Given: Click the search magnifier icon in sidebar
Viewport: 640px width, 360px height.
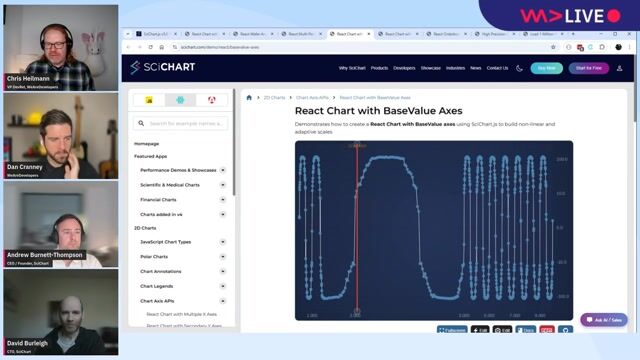Looking at the screenshot, I should coord(141,123).
